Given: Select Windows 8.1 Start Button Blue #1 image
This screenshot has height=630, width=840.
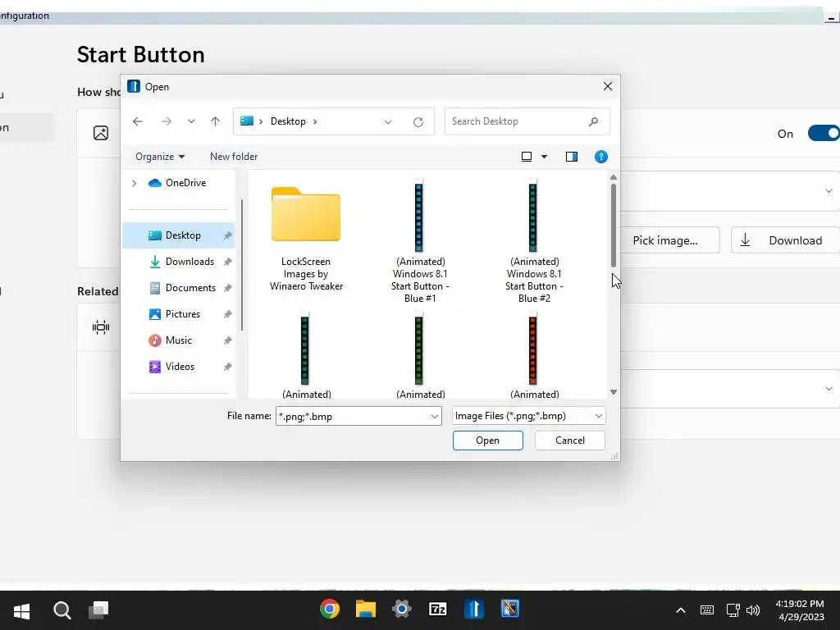Looking at the screenshot, I should point(419,242).
